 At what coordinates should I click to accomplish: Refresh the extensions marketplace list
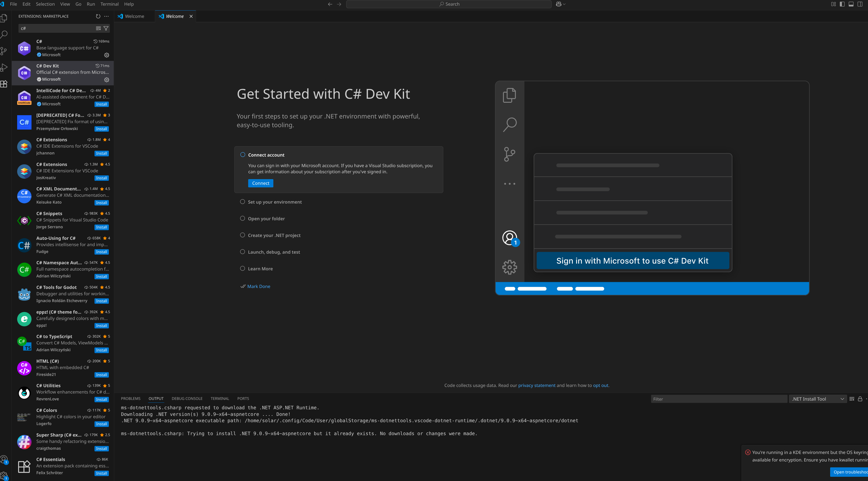98,16
